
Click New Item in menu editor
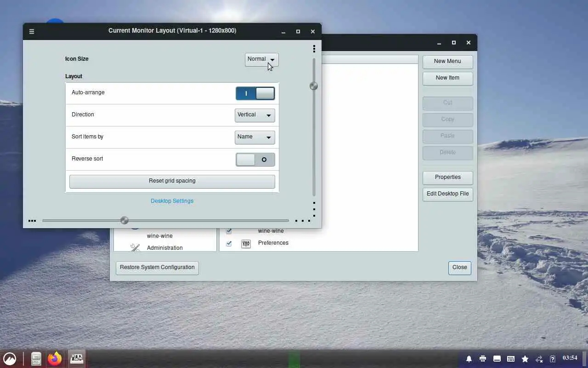[x=447, y=78]
